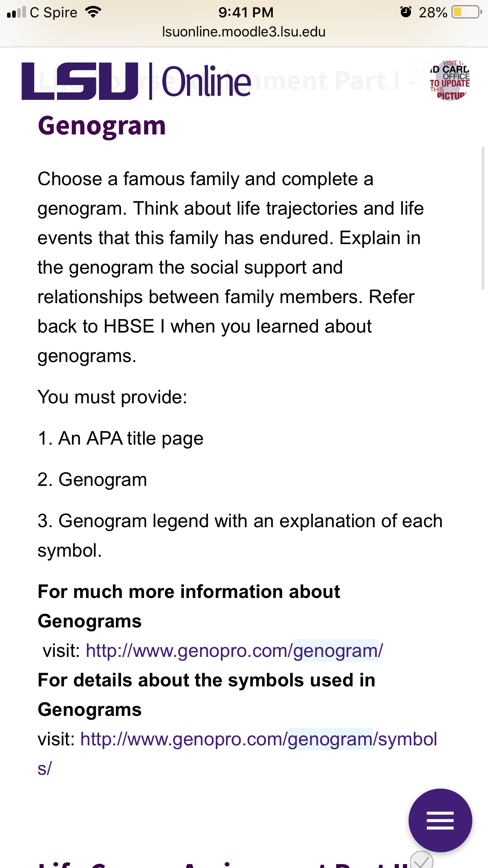Viewport: 488px width, 868px height.
Task: Click the page scrollbar on the right edge
Action: [x=483, y=218]
